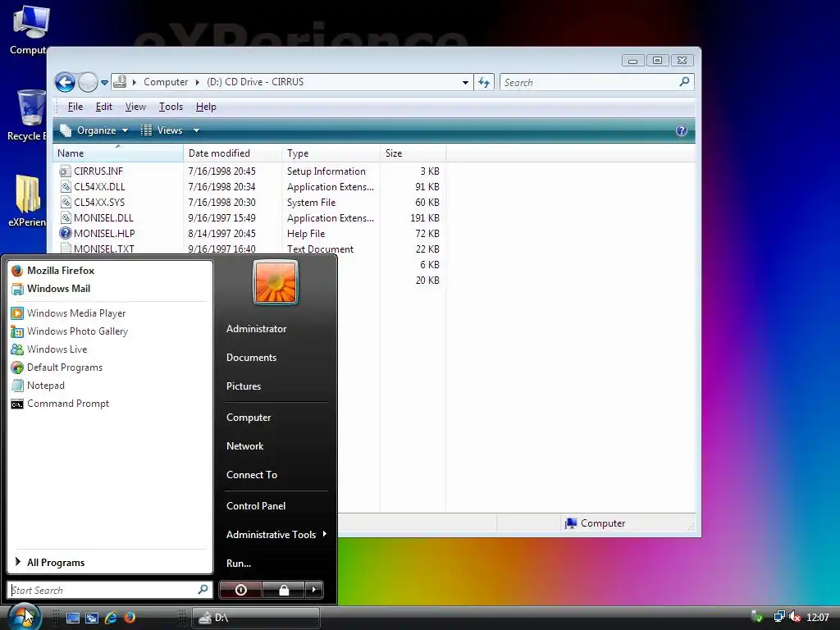Click Switch between windows quick launch icon

[92, 618]
